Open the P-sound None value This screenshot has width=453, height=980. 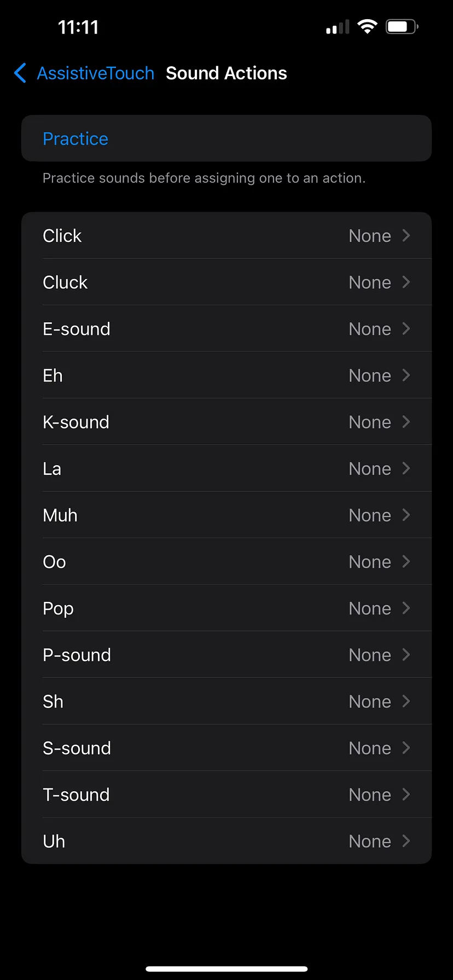coord(370,654)
